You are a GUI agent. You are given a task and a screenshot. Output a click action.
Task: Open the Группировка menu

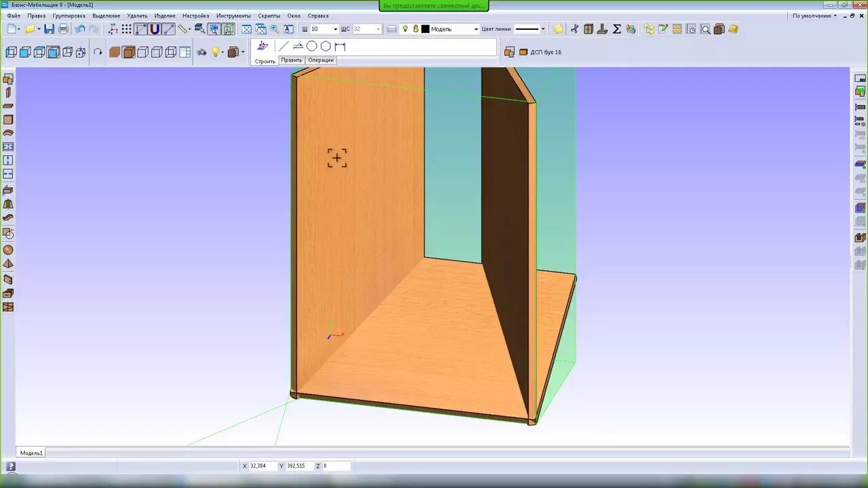(x=69, y=16)
